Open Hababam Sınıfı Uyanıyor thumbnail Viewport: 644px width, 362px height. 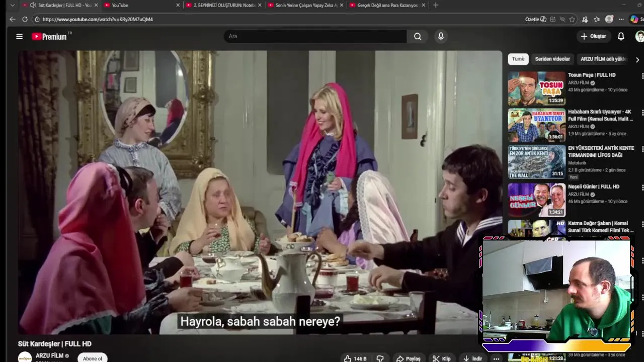tap(536, 125)
